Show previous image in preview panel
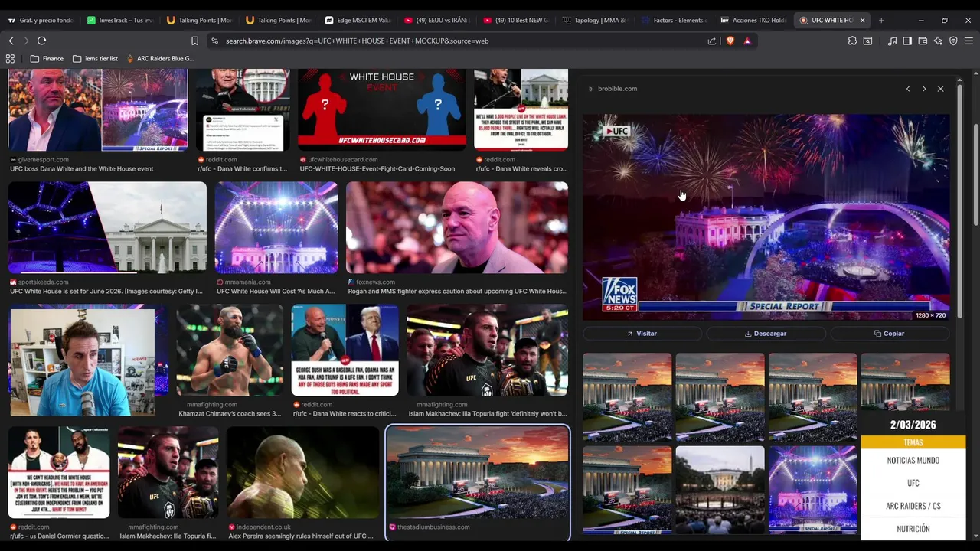This screenshot has height=551, width=980. (x=908, y=89)
